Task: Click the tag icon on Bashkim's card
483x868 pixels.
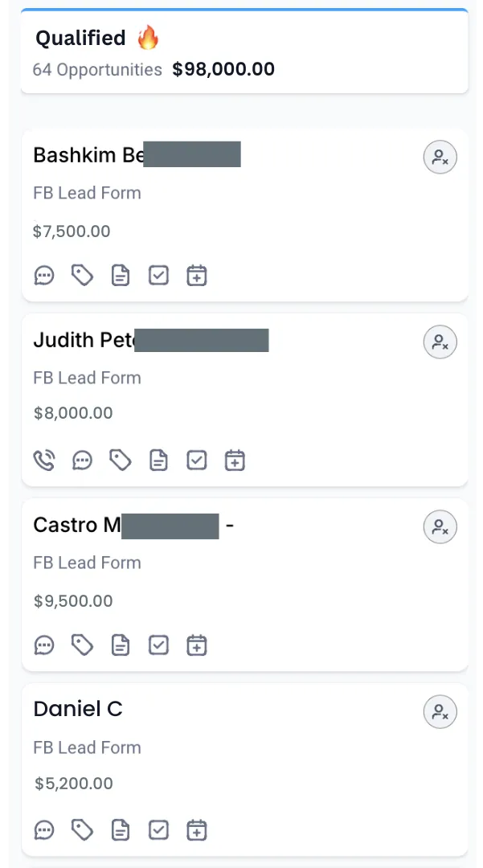Action: point(82,276)
